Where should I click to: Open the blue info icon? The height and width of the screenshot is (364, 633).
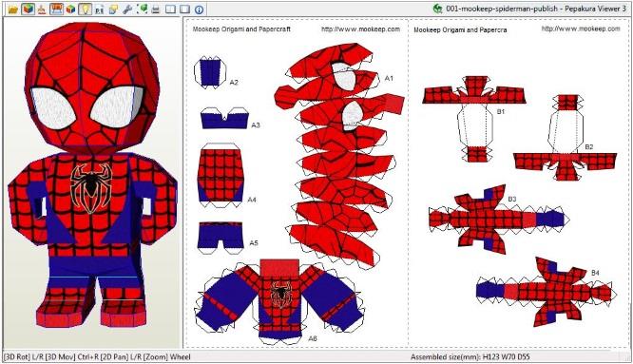(199, 10)
